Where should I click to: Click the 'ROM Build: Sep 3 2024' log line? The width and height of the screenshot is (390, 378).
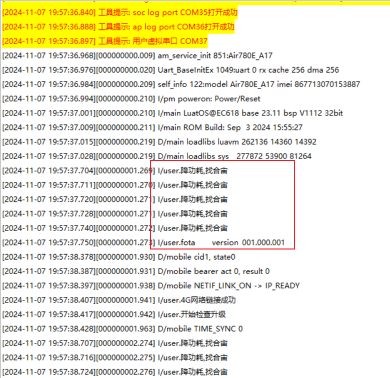152,127
